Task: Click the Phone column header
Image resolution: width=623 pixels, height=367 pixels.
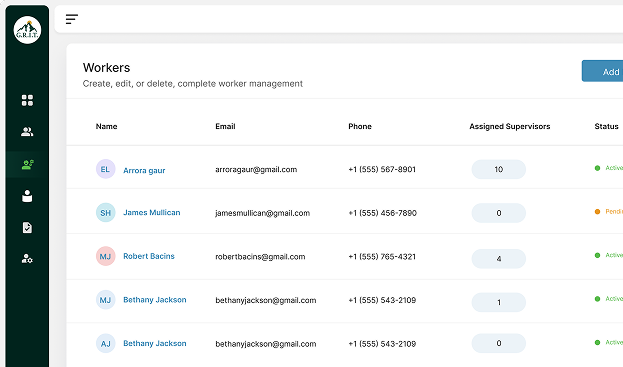Action: tap(360, 126)
